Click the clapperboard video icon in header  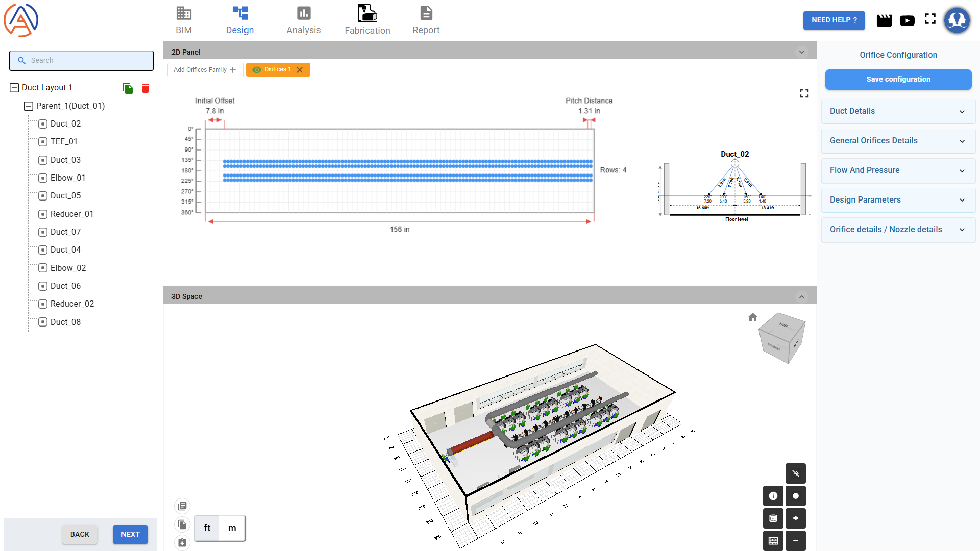pos(884,20)
